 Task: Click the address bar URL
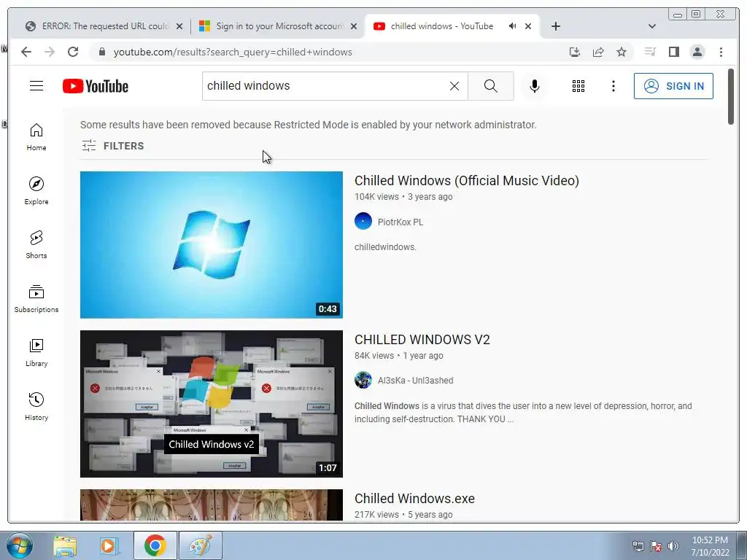233,52
